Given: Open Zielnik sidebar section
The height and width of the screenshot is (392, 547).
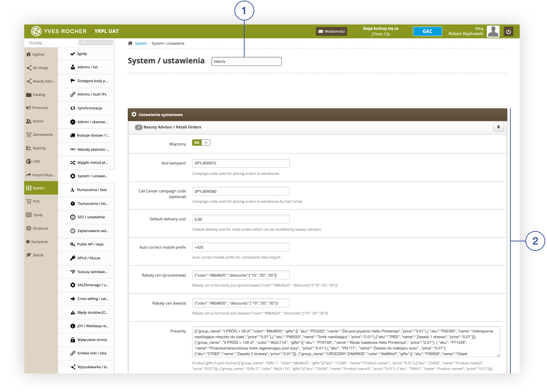Looking at the screenshot, I should (41, 255).
